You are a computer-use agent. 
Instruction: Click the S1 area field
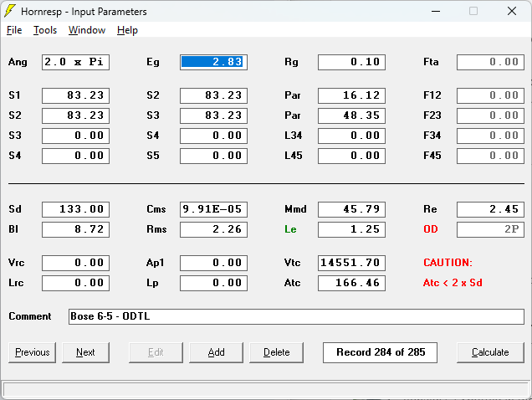point(75,95)
